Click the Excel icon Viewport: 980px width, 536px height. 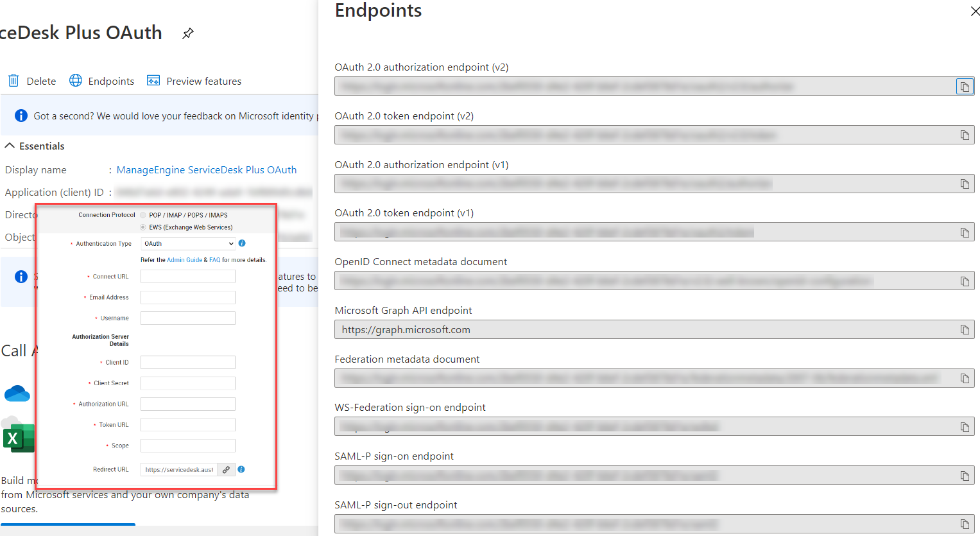click(18, 438)
